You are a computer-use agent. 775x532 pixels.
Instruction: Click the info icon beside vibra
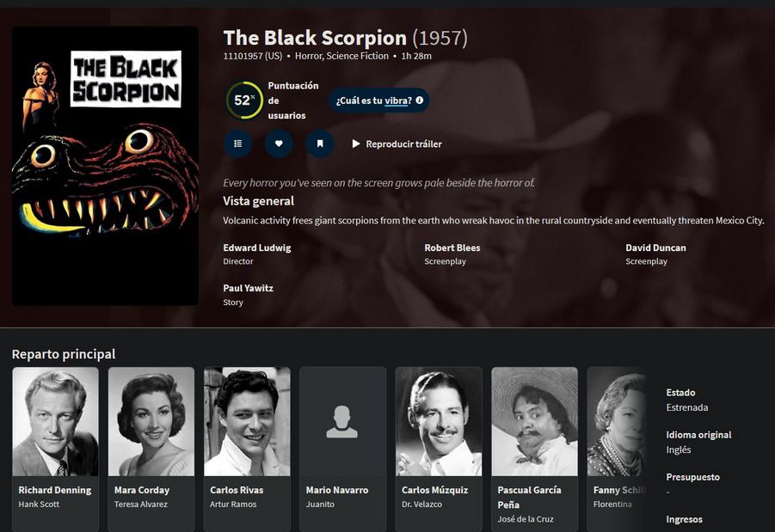pyautogui.click(x=420, y=101)
